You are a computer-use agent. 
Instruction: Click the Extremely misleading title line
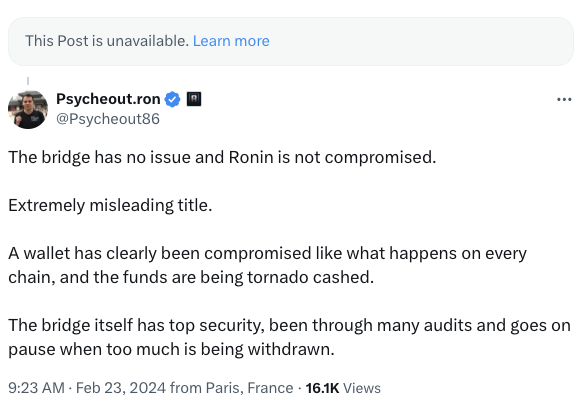pyautogui.click(x=110, y=206)
